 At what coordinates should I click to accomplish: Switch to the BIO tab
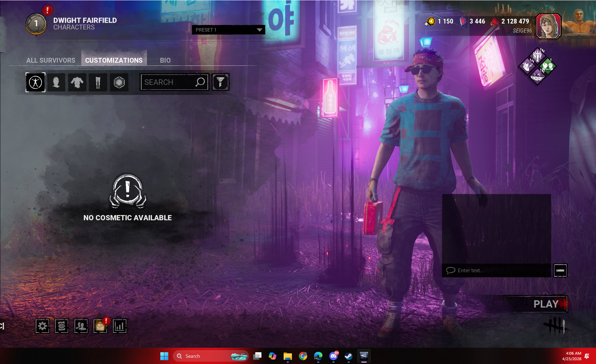[x=165, y=60]
